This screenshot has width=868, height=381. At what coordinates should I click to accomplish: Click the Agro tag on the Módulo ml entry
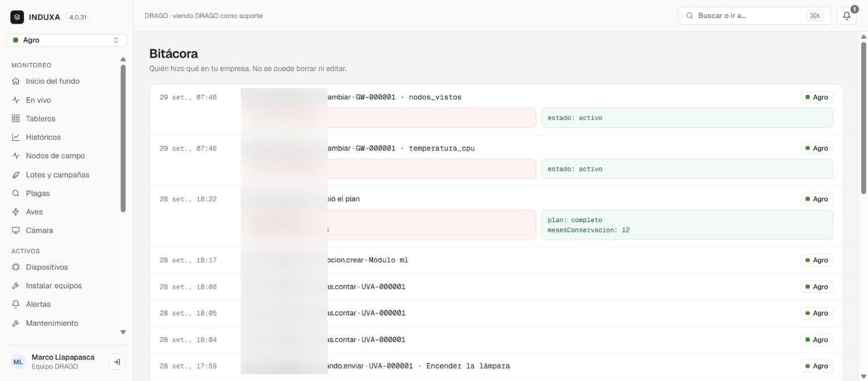coord(817,260)
